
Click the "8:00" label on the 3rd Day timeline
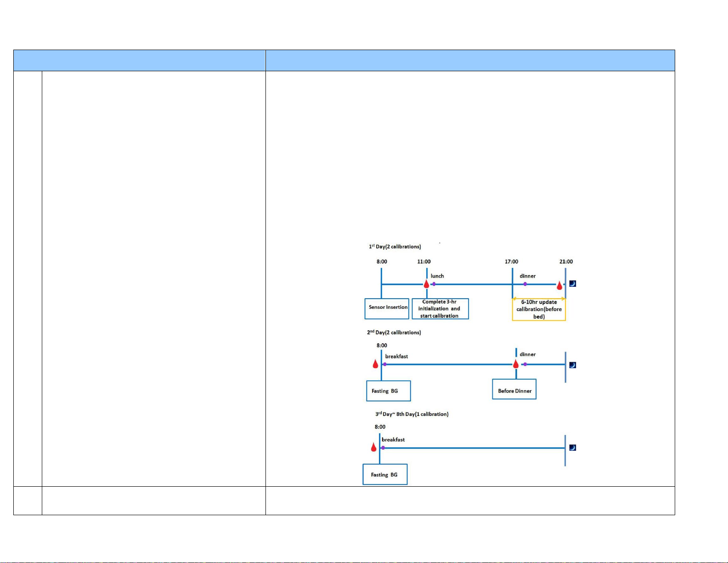[x=380, y=427]
